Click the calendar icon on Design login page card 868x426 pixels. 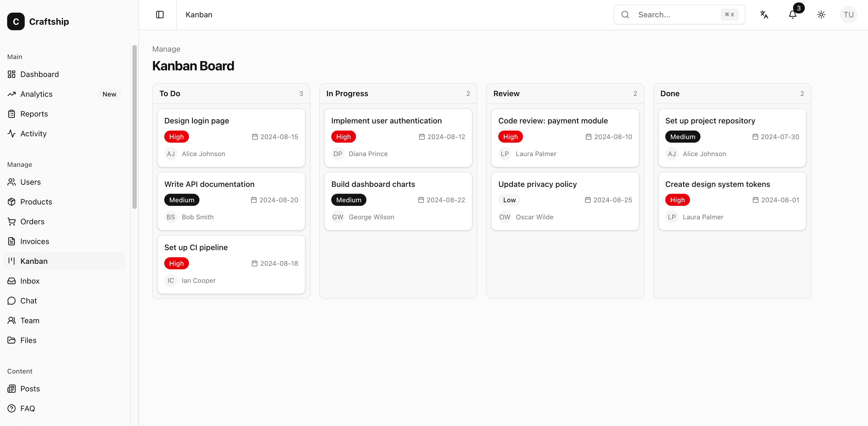(254, 137)
